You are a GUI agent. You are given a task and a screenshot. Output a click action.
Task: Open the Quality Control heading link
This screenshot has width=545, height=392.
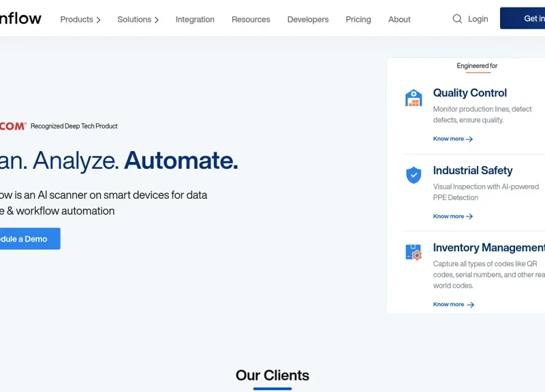pos(470,93)
